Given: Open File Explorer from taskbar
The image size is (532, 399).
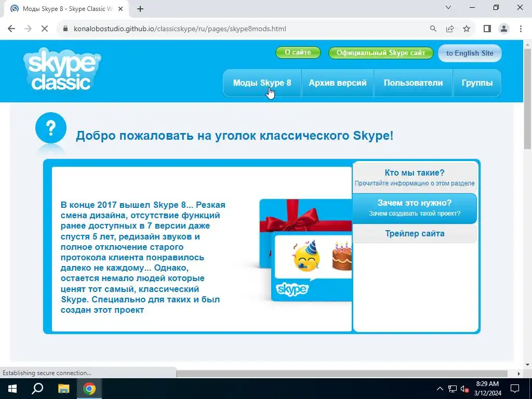Looking at the screenshot, I should (63, 389).
